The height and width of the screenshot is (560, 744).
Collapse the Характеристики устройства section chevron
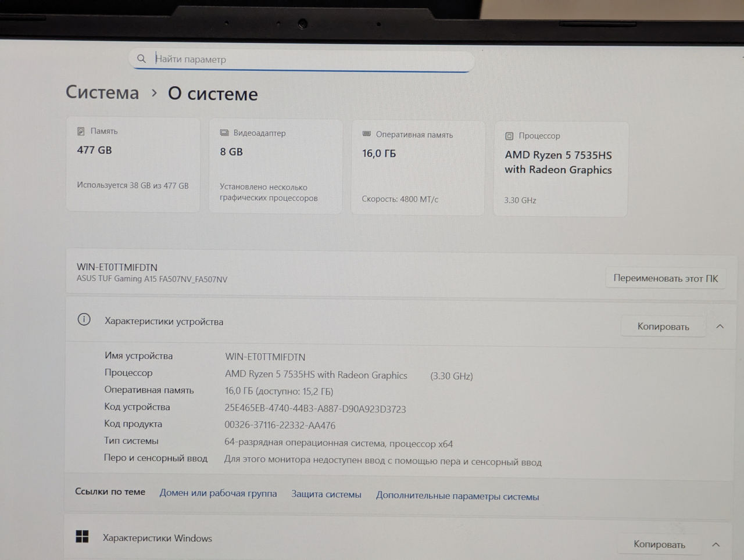[720, 326]
